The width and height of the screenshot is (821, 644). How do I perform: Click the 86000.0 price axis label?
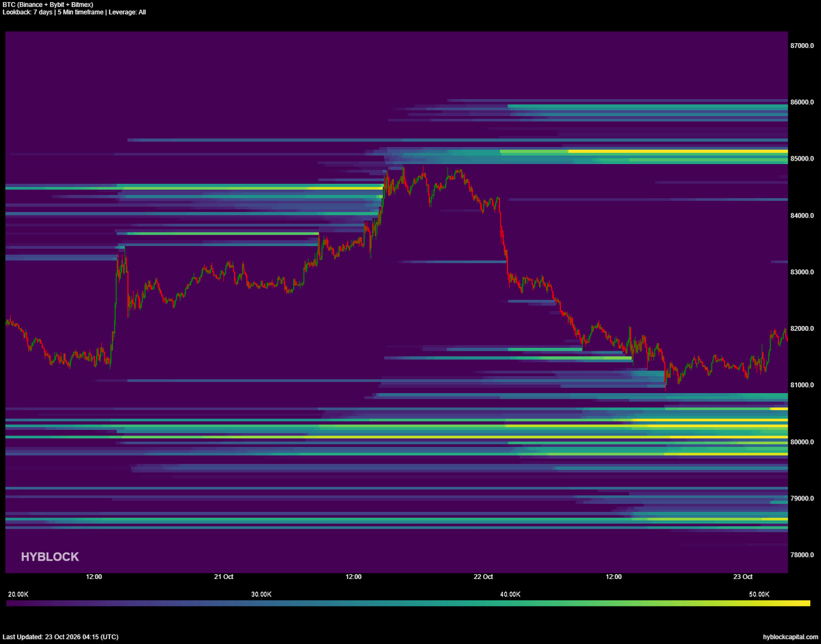point(803,103)
